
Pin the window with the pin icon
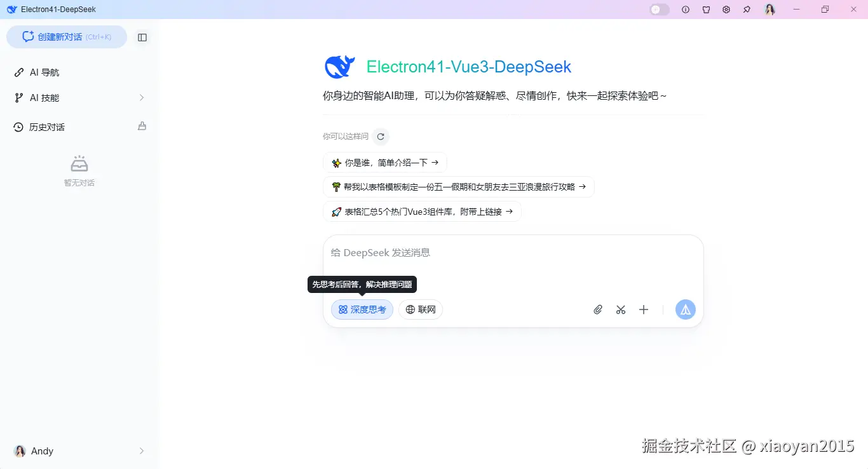point(747,9)
